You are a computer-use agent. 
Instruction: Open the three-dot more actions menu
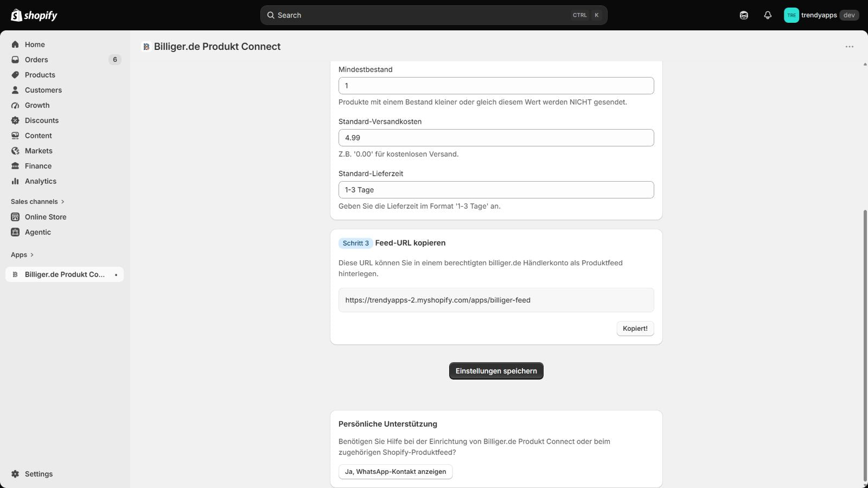coord(850,47)
